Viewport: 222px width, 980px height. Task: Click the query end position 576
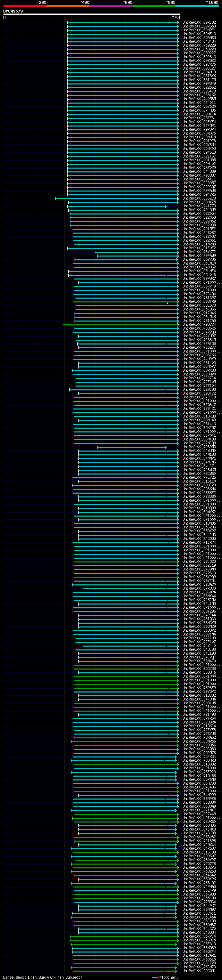[175, 17]
